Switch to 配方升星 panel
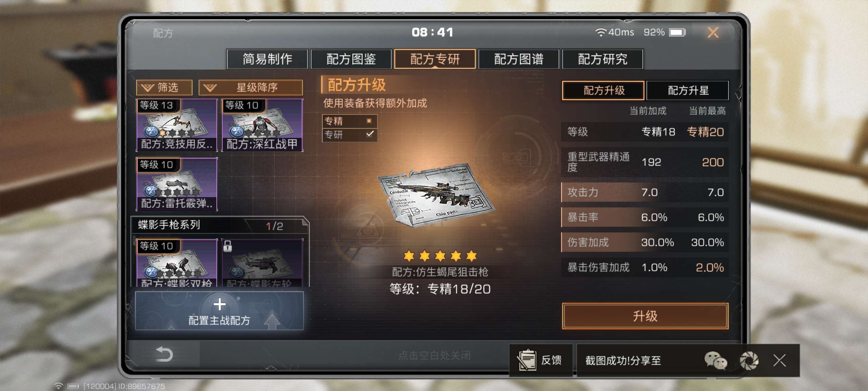868x391 pixels. pyautogui.click(x=687, y=90)
